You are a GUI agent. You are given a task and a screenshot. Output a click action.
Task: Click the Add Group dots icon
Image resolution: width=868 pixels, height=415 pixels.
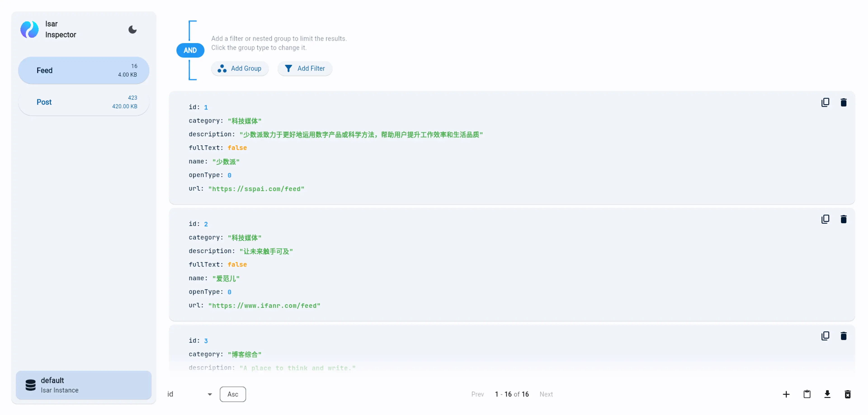(222, 69)
